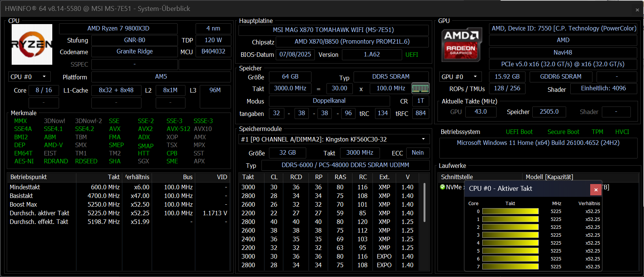Click the 128 / 256 ROPs/TMUs field
The height and width of the screenshot is (277, 644).
[507, 88]
